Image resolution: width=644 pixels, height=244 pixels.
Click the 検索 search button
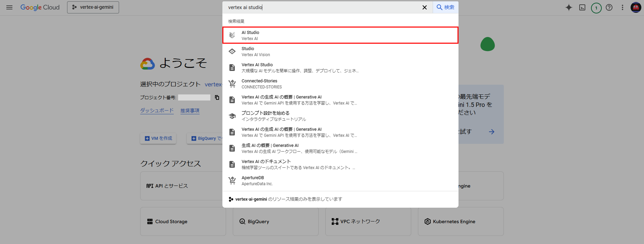[445, 7]
